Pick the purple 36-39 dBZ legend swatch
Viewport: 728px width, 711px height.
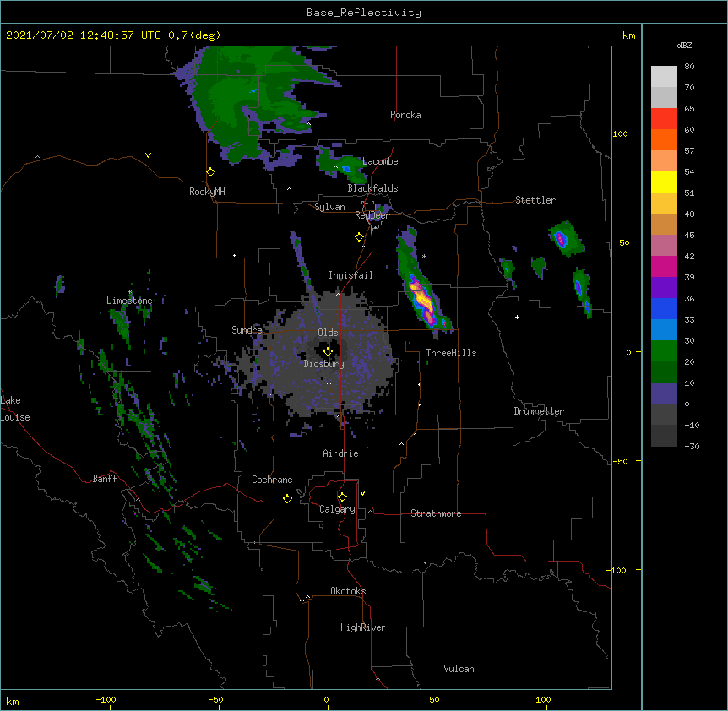coord(664,288)
